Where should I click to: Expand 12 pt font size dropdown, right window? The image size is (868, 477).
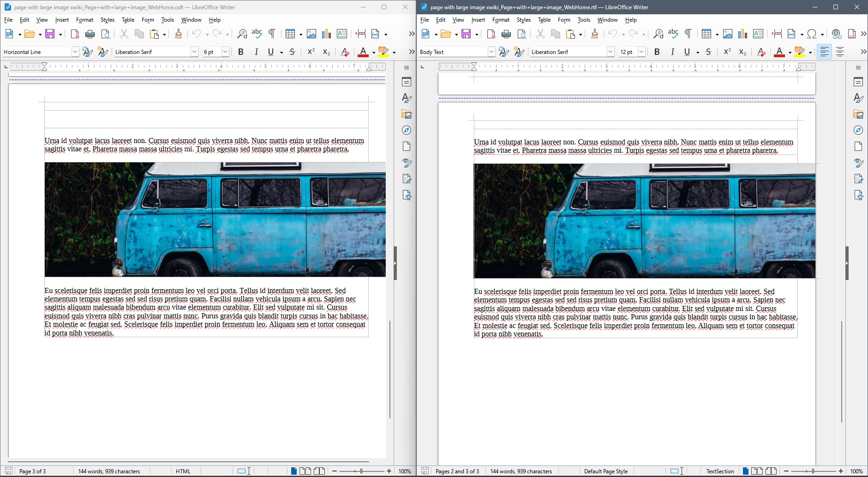coord(641,52)
